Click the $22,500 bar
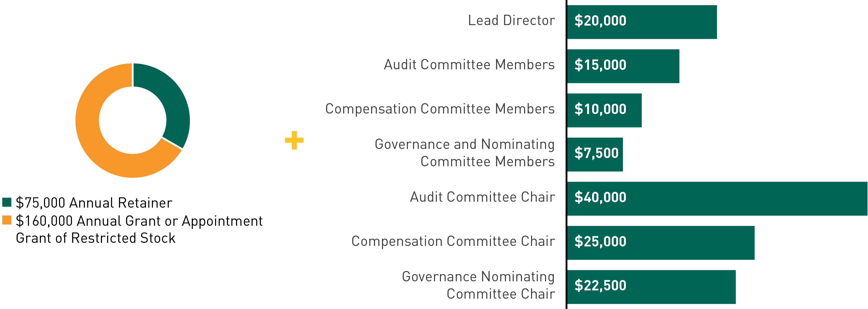The image size is (868, 309). pos(651,287)
